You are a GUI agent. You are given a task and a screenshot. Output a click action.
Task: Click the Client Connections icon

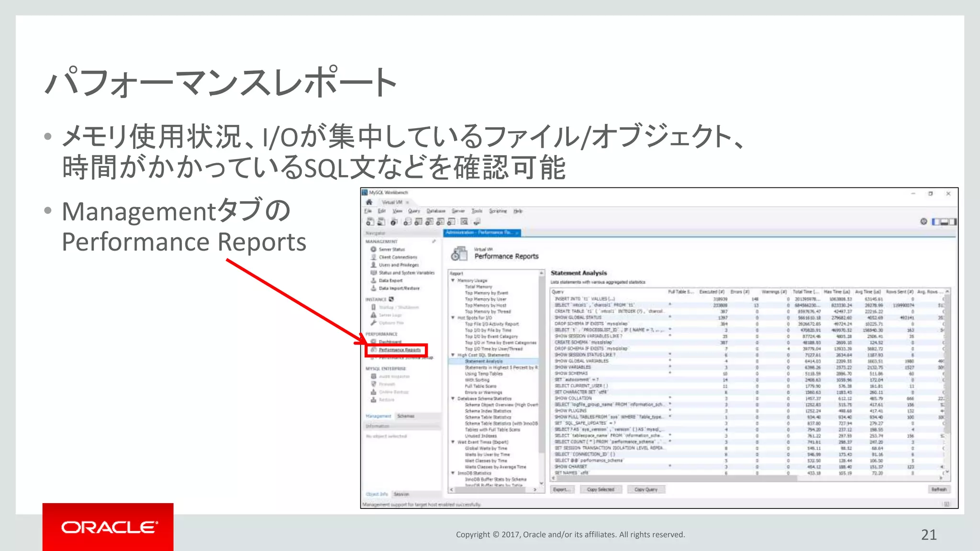point(373,257)
